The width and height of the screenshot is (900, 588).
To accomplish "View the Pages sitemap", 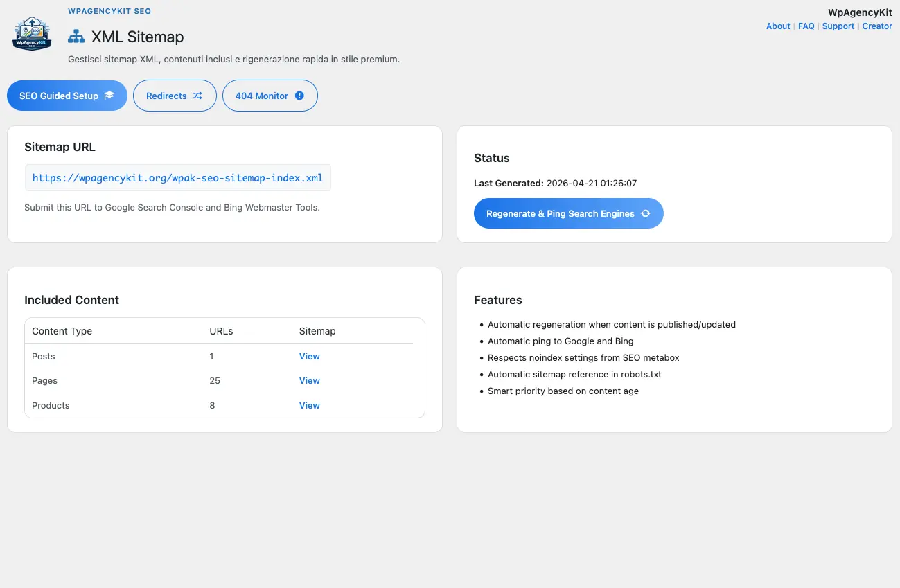I will point(310,381).
